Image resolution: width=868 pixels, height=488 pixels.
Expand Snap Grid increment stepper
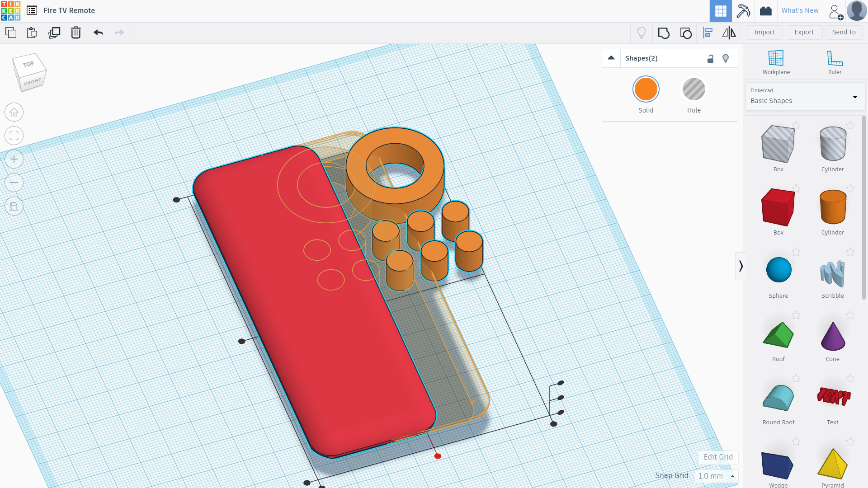pos(733,475)
